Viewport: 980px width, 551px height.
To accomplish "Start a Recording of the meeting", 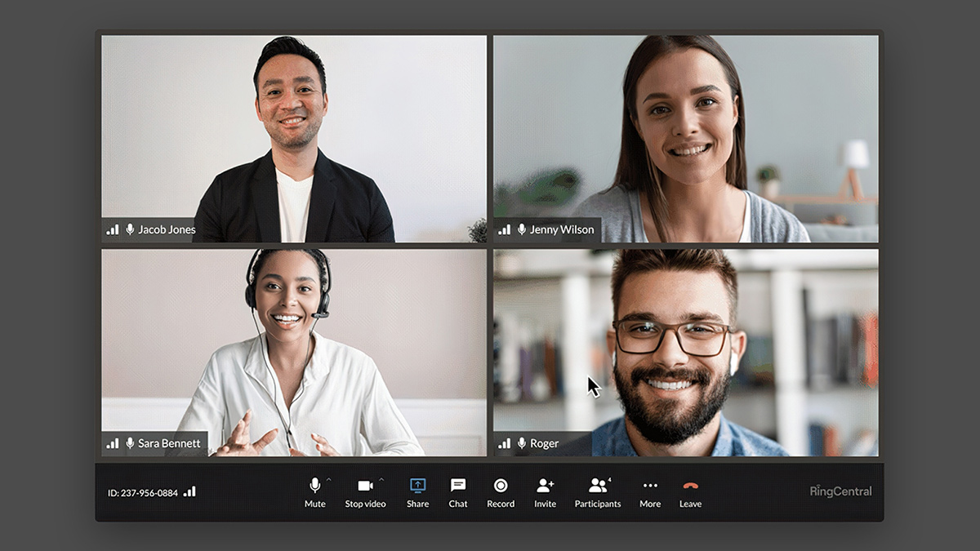I will [x=501, y=485].
